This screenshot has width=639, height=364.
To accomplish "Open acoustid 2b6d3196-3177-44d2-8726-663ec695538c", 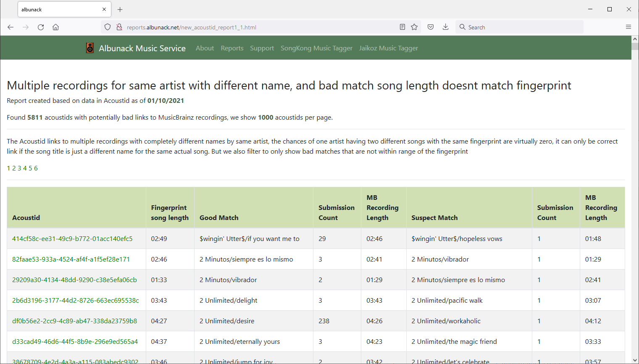I will 76,300.
